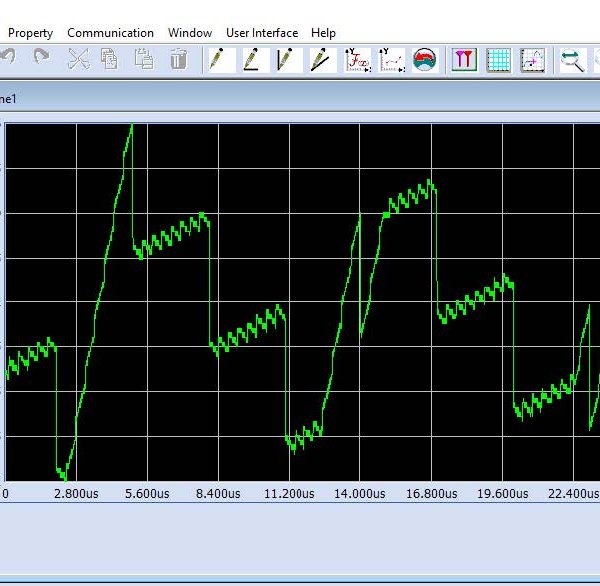Select the zoom magnifier tool

[x=572, y=60]
